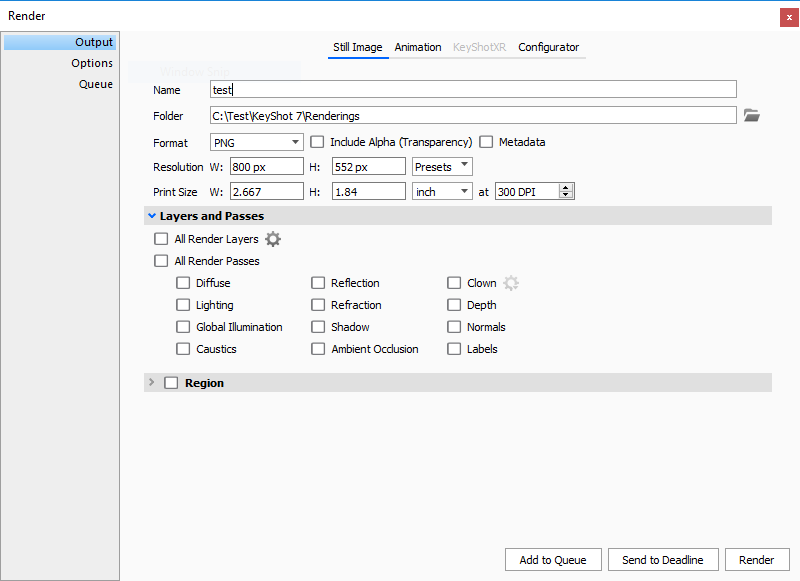Check All Render Layers

(x=161, y=239)
